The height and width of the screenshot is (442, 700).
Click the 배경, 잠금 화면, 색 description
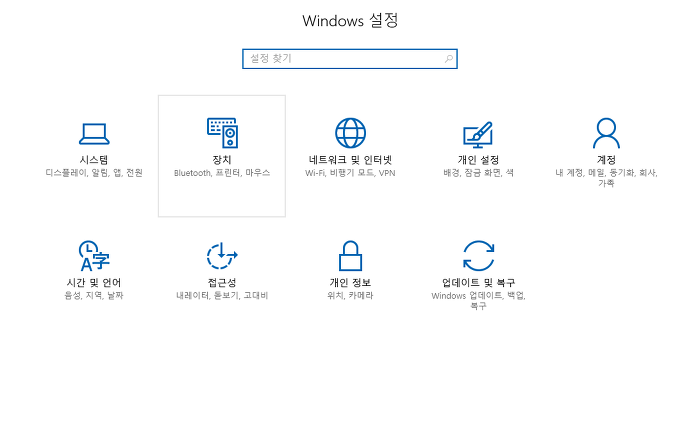coord(478,172)
